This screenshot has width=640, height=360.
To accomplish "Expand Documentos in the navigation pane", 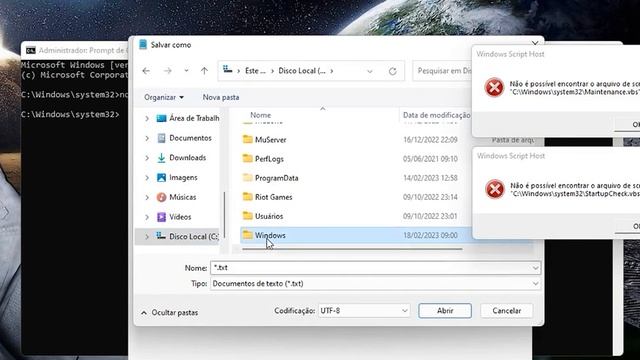I will point(147,138).
